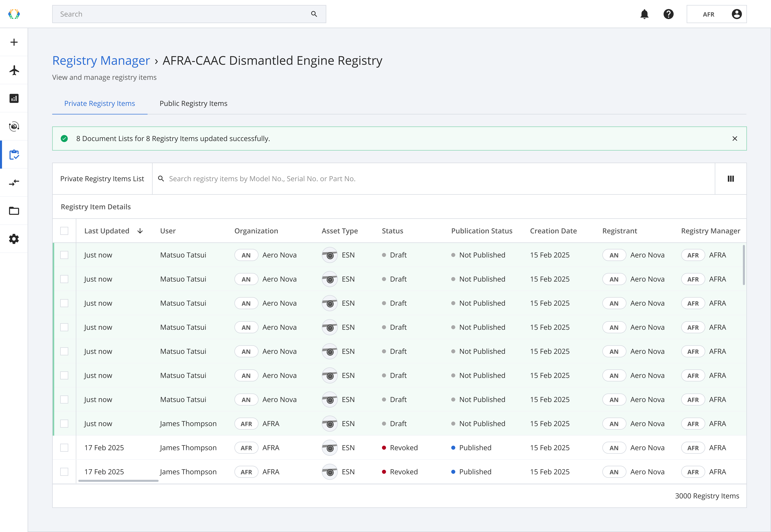Check the first Just now row checkbox
The image size is (771, 532).
click(x=64, y=255)
